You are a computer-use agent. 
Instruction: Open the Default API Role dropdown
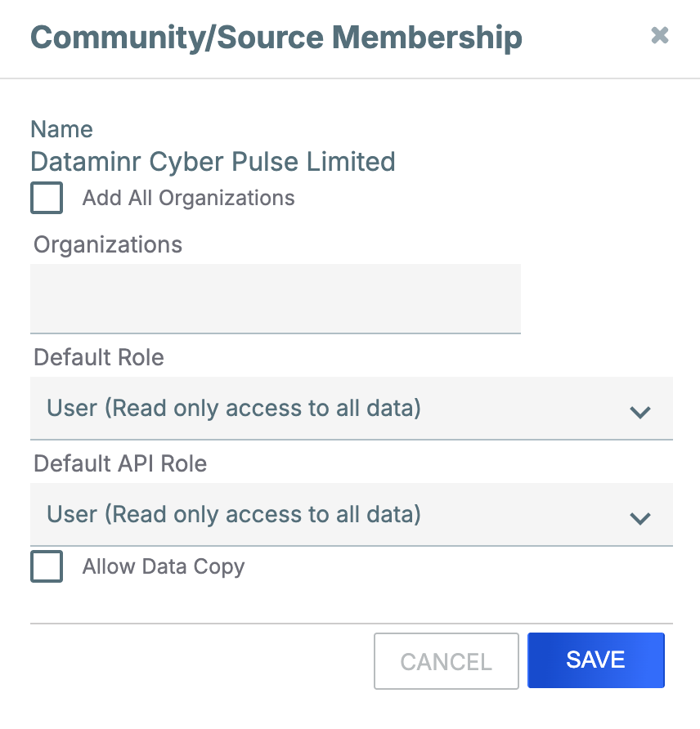[352, 515]
